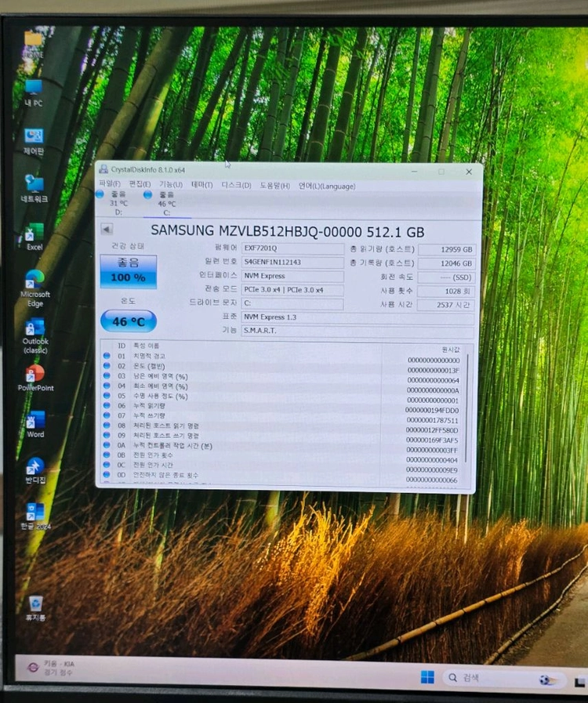The width and height of the screenshot is (588, 703).
Task: Click the standard field NVM Express 1.3
Action: 358,317
